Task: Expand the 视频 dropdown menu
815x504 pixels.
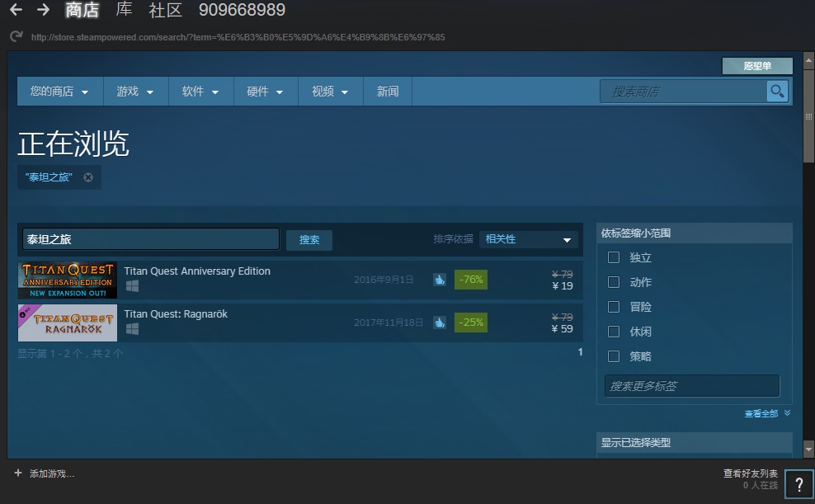Action: [331, 92]
